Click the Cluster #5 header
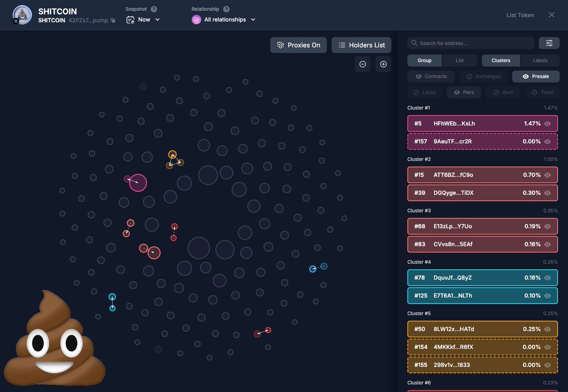Screen dimensions: 568x392 [419, 314]
